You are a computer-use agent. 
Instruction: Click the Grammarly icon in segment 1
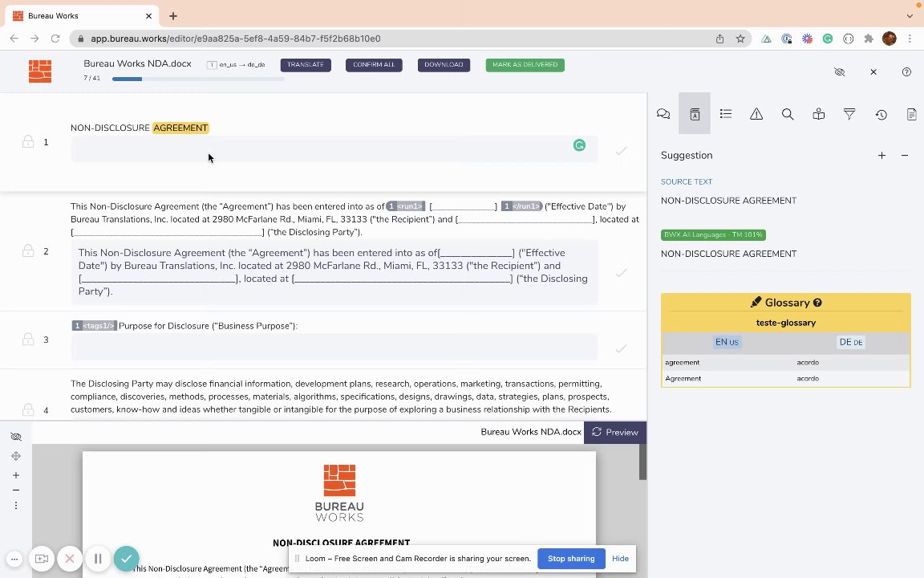pyautogui.click(x=579, y=145)
